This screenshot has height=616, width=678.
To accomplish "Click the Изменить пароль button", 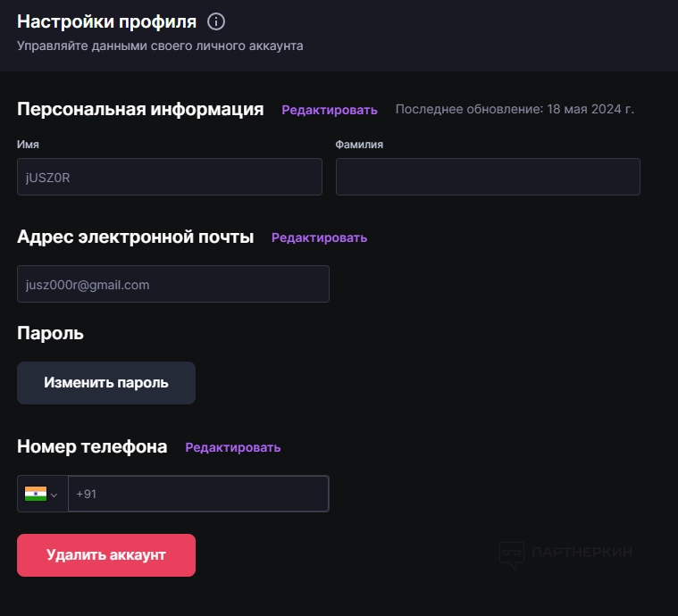I will coord(106,383).
